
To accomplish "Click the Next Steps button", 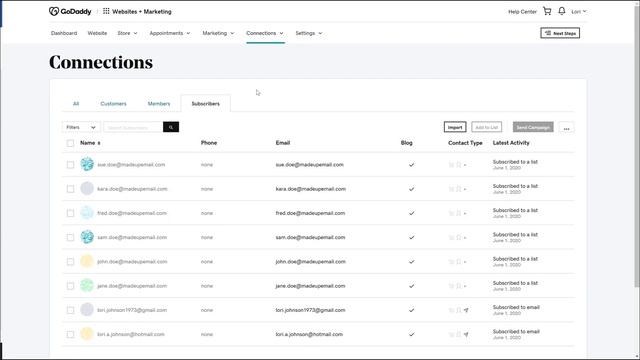I will click(560, 33).
